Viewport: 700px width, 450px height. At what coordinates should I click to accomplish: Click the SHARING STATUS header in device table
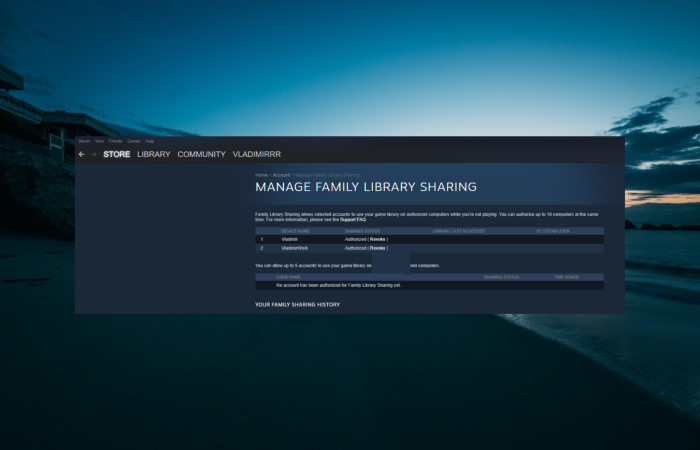[x=362, y=231]
